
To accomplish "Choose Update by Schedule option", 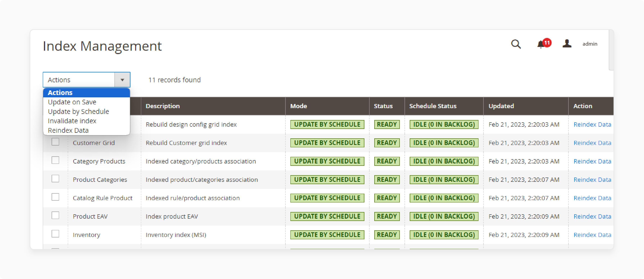I will 86,112.
